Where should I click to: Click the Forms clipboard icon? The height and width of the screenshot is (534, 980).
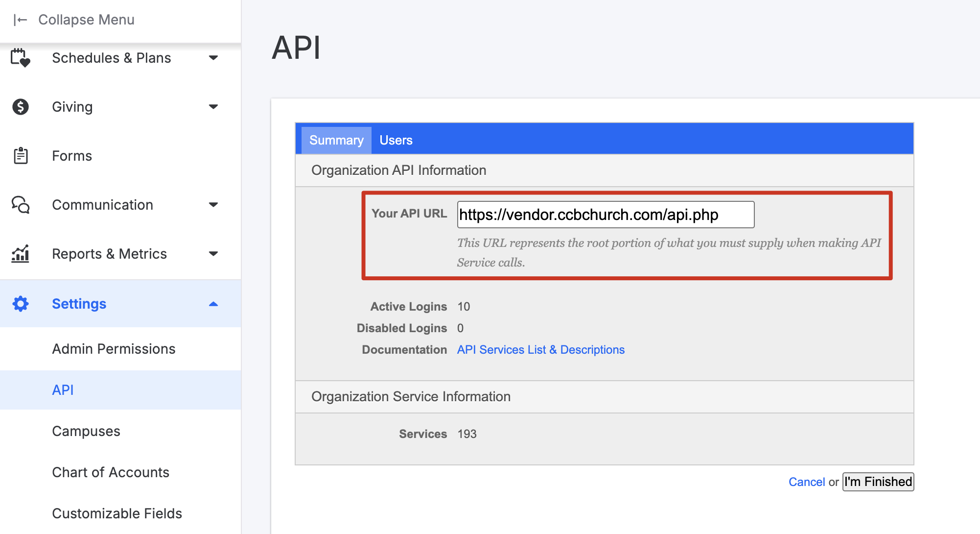click(x=21, y=156)
